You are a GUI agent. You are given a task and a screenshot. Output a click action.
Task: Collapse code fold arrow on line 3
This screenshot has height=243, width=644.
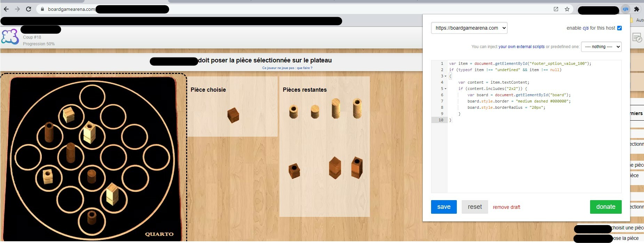pos(446,76)
